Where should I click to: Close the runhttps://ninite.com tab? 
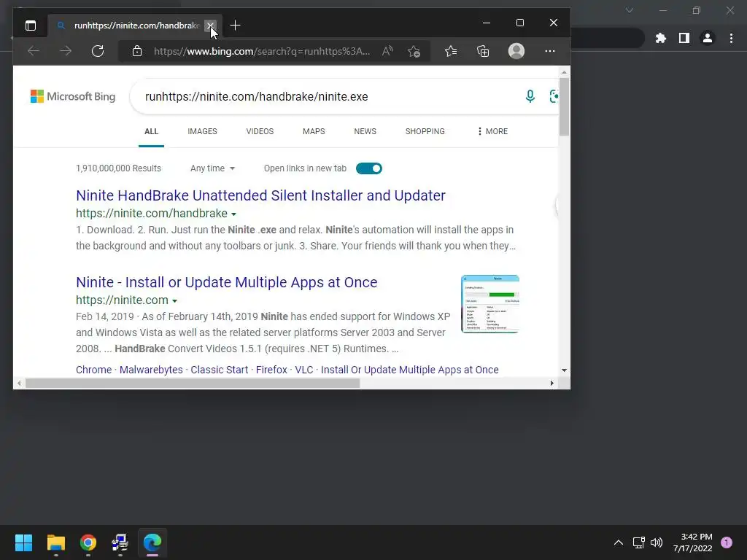(210, 26)
